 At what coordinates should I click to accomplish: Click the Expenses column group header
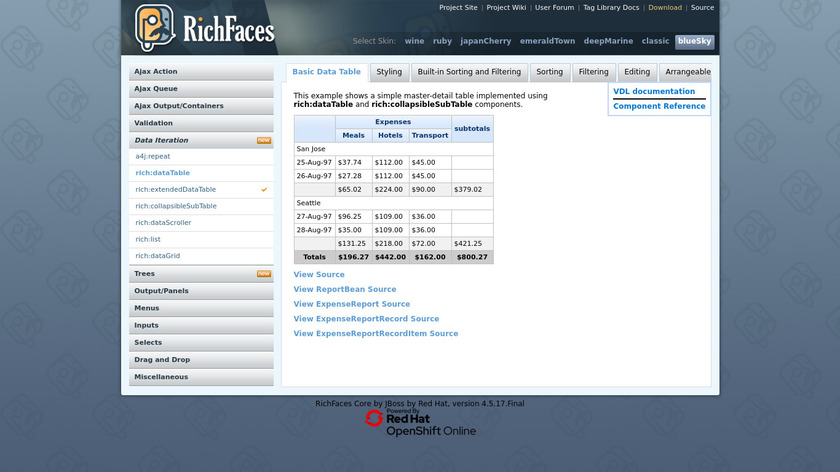point(393,122)
